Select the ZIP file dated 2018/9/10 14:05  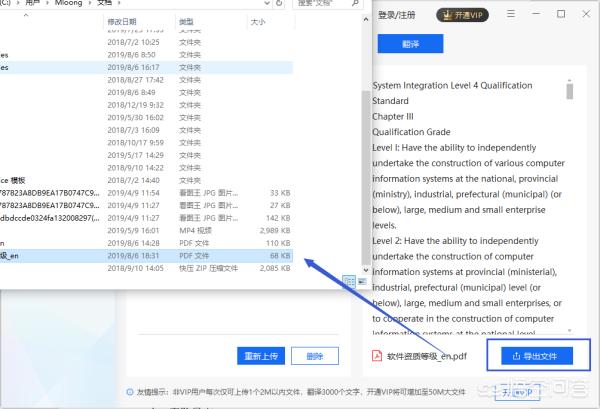145,268
